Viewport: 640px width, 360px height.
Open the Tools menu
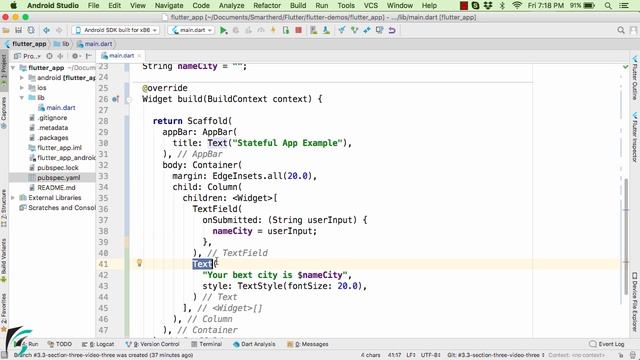[346, 6]
